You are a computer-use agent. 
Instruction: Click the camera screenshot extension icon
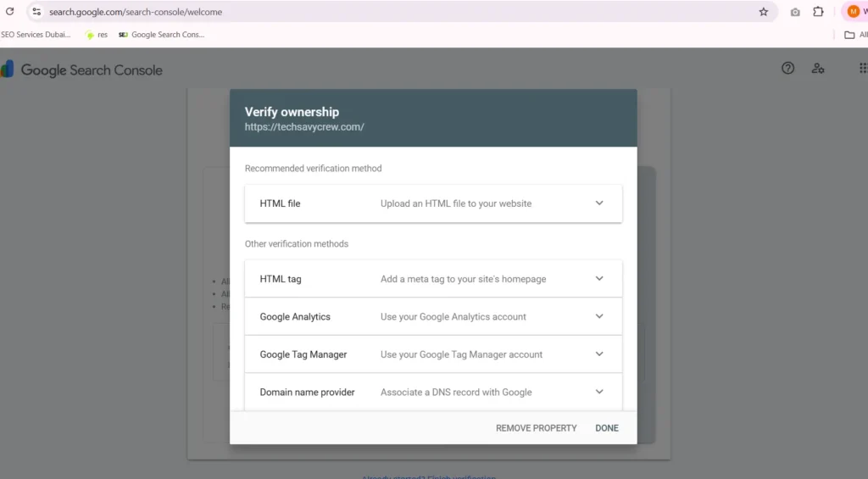click(795, 12)
